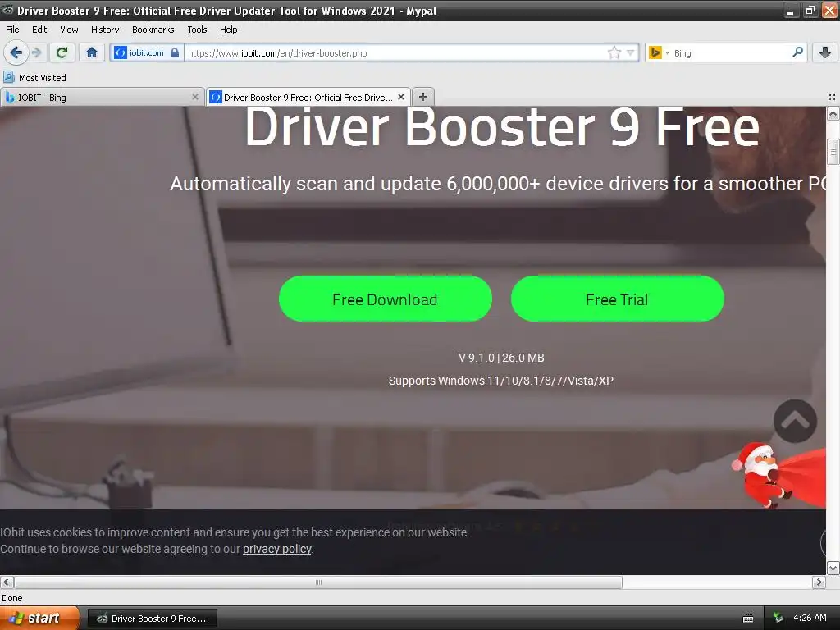The width and height of the screenshot is (840, 630).
Task: Click the Forward arrow navigation button
Action: pos(36,52)
